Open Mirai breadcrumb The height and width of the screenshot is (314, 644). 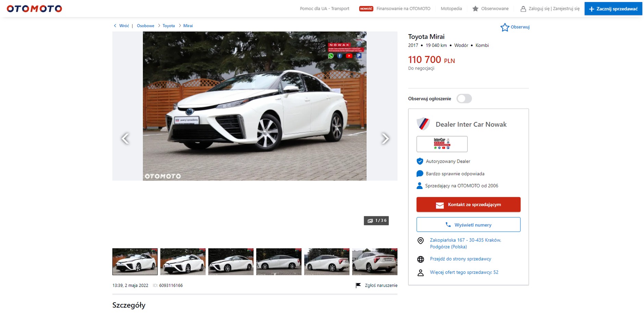[188, 26]
